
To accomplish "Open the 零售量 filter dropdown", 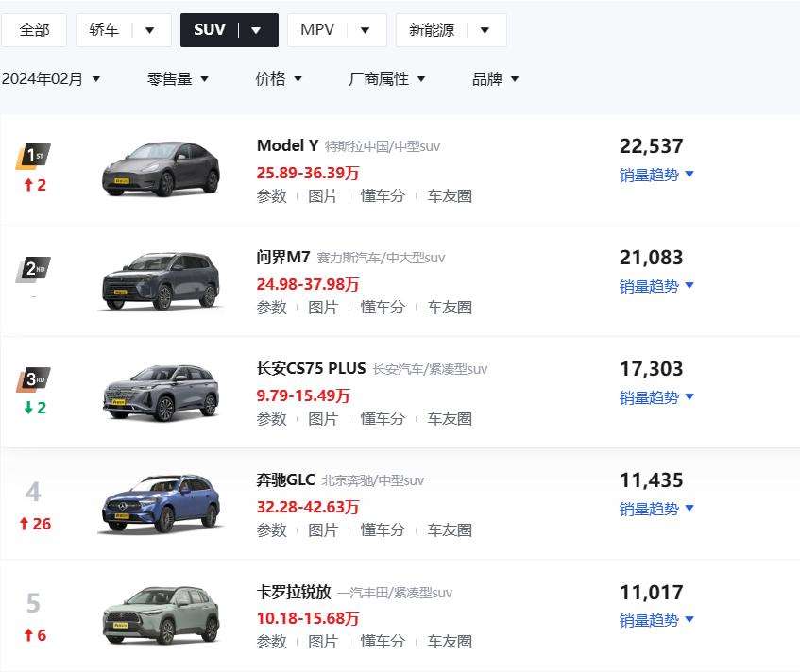I will point(179,78).
